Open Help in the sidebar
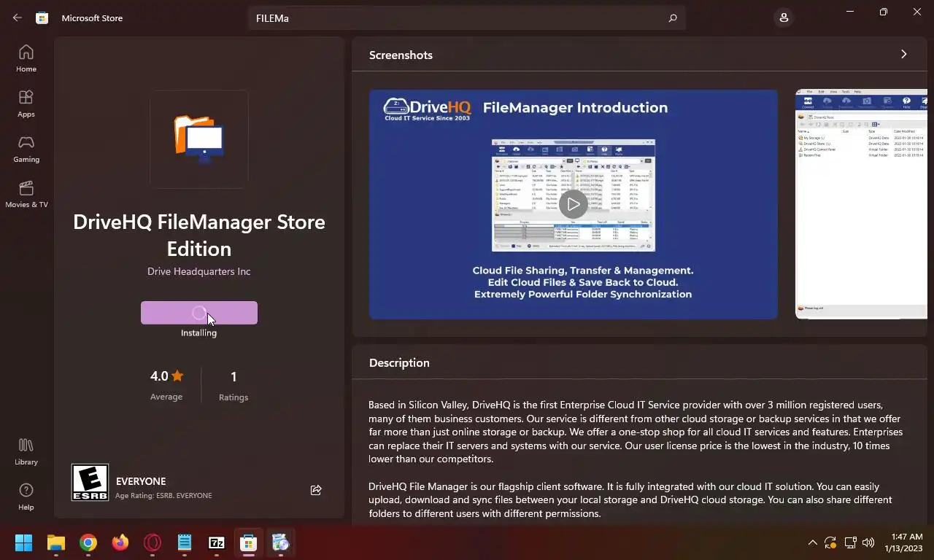The height and width of the screenshot is (560, 934). coord(26,497)
